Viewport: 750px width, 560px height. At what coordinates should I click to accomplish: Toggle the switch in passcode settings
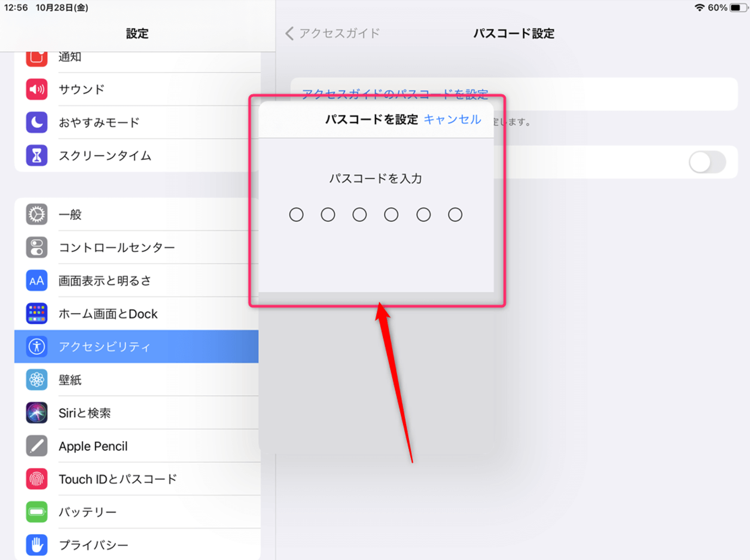pyautogui.click(x=707, y=162)
